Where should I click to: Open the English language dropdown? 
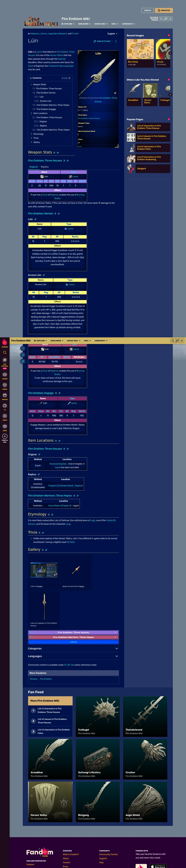coord(112,34)
